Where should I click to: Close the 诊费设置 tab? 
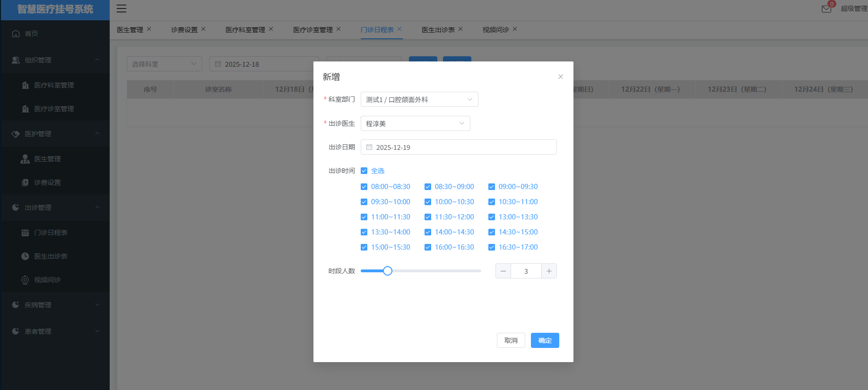click(x=203, y=29)
